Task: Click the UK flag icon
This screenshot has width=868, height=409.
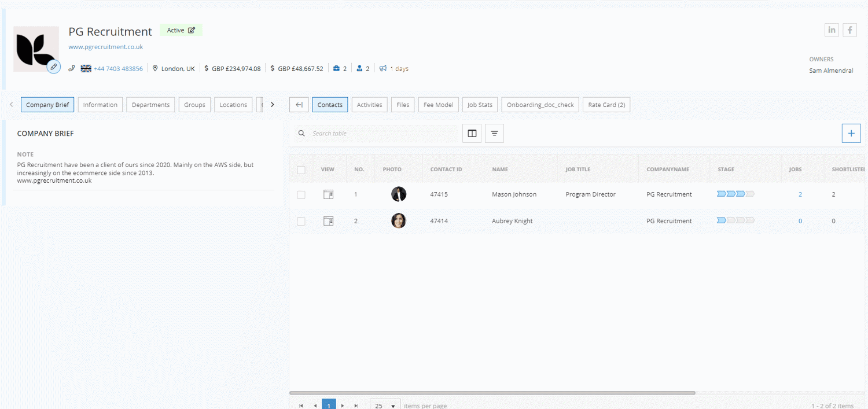Action: coord(86,68)
